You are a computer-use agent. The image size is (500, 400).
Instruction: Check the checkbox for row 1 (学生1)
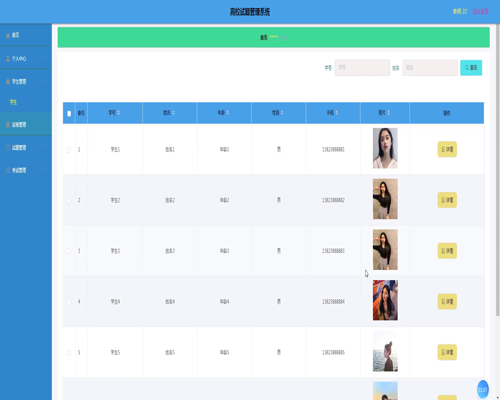pos(69,150)
